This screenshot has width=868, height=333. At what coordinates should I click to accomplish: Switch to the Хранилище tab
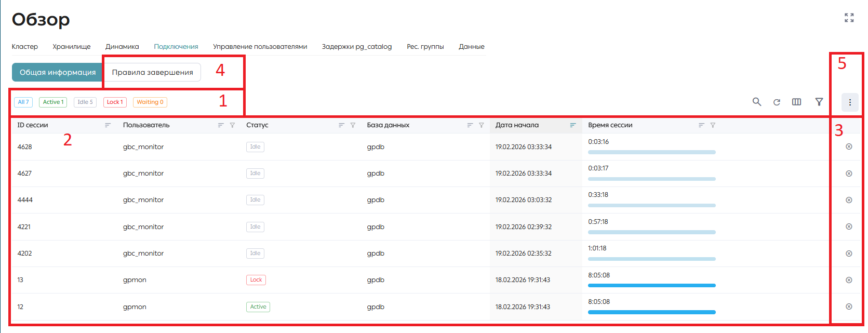(x=72, y=46)
